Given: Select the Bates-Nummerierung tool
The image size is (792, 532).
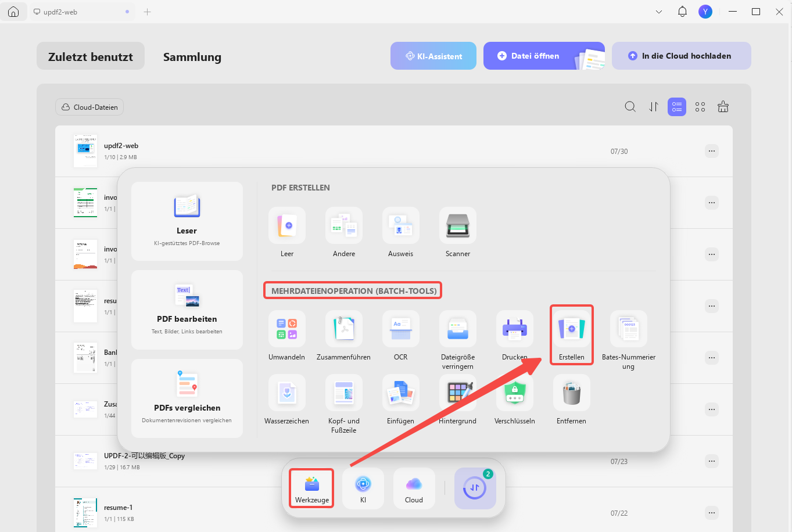Looking at the screenshot, I should click(x=629, y=329).
